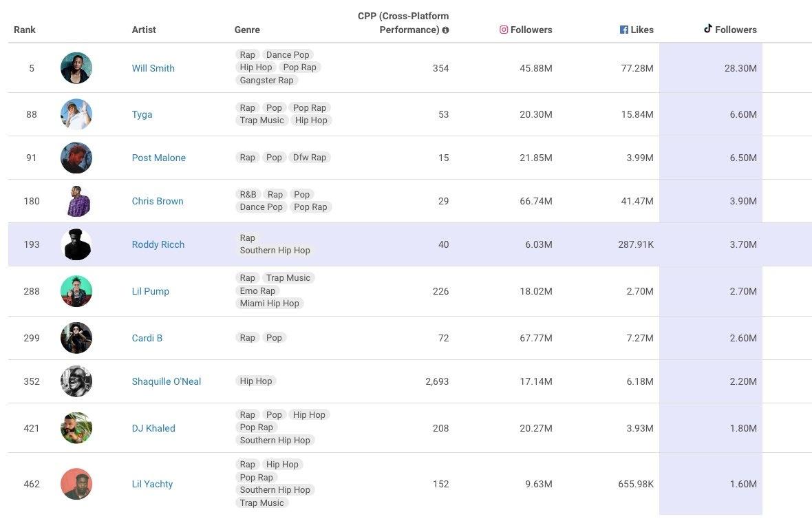Click Rap tag in Post Malone row

tap(248, 158)
